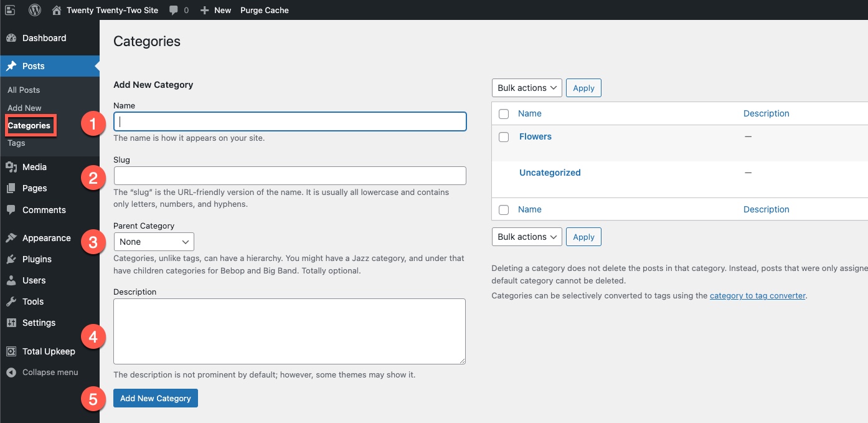Click the Plugins plug icon in sidebar

(11, 259)
